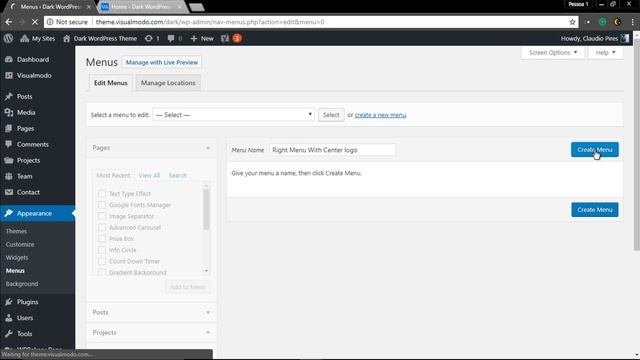Switch to Manage Locations tab
Viewport: 640px width, 360px height.
pos(168,83)
